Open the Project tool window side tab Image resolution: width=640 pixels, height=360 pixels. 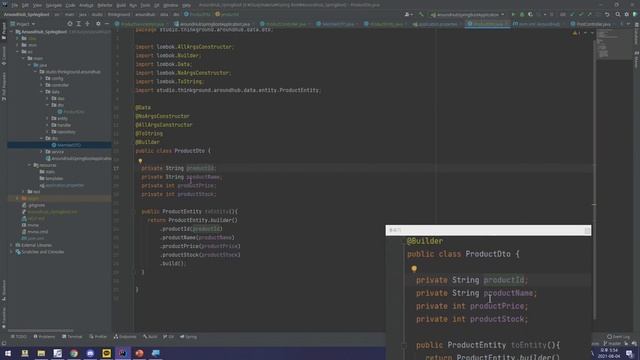coord(4,32)
